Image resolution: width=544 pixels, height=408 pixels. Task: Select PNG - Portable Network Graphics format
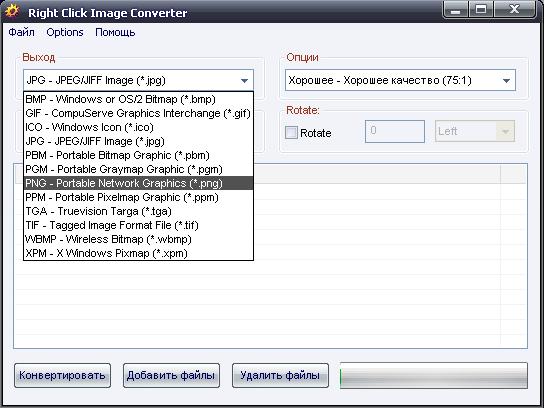click(x=138, y=183)
